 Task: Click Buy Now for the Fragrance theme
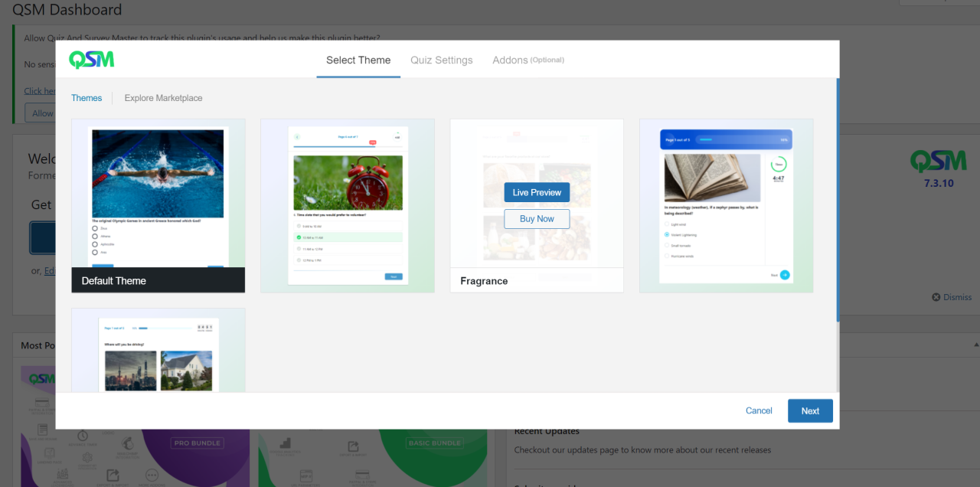point(536,219)
